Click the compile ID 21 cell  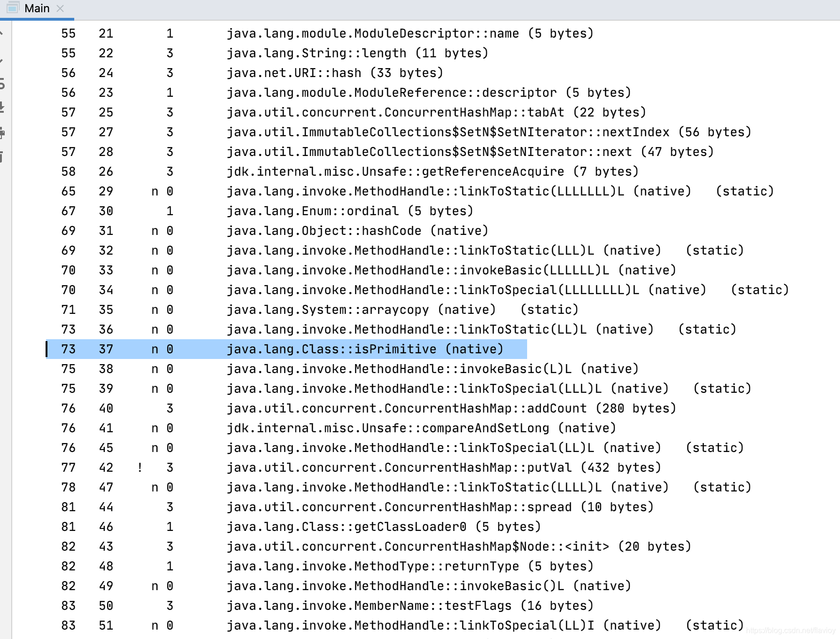click(x=106, y=33)
